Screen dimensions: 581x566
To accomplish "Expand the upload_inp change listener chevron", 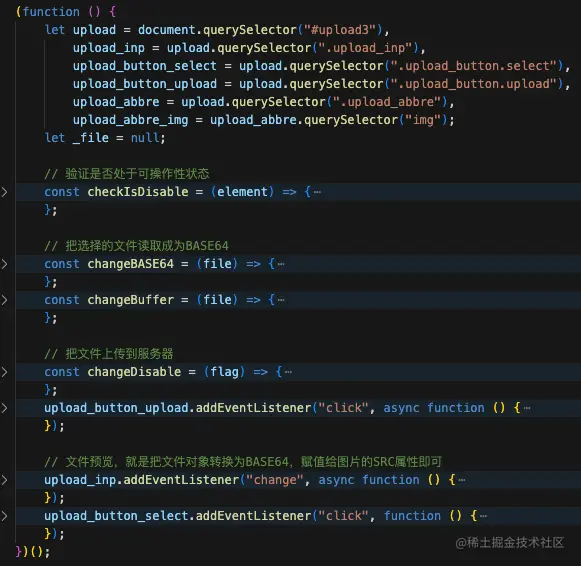I will pyautogui.click(x=4, y=480).
